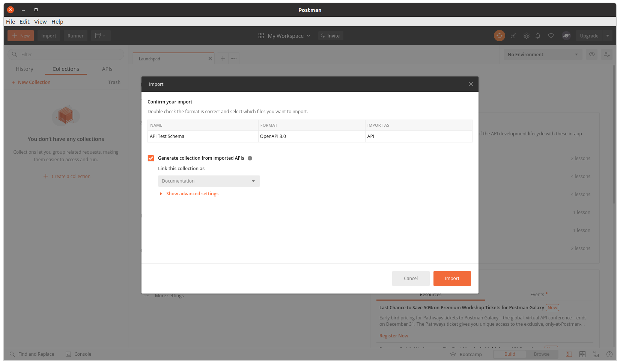
Task: Open the user avatar icon
Action: click(566, 36)
